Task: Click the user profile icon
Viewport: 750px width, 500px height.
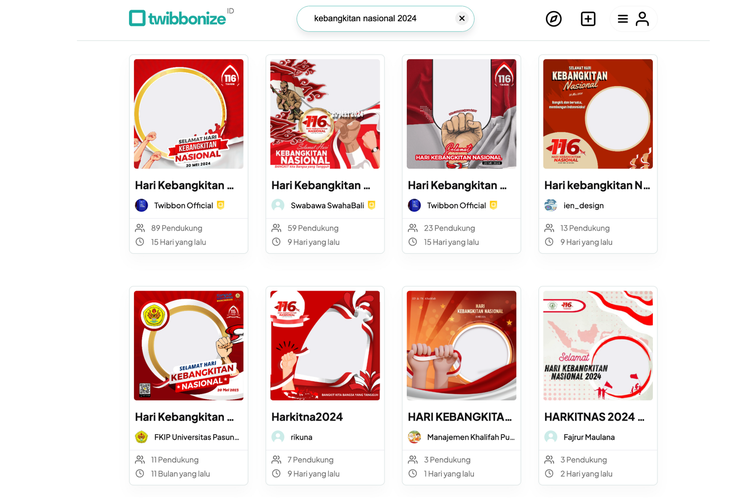Action: (642, 19)
